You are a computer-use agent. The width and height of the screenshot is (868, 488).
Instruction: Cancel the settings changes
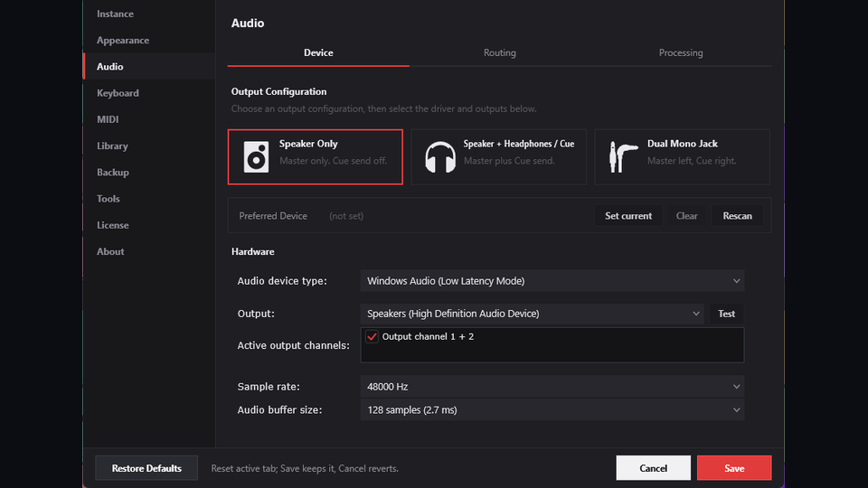click(x=653, y=468)
